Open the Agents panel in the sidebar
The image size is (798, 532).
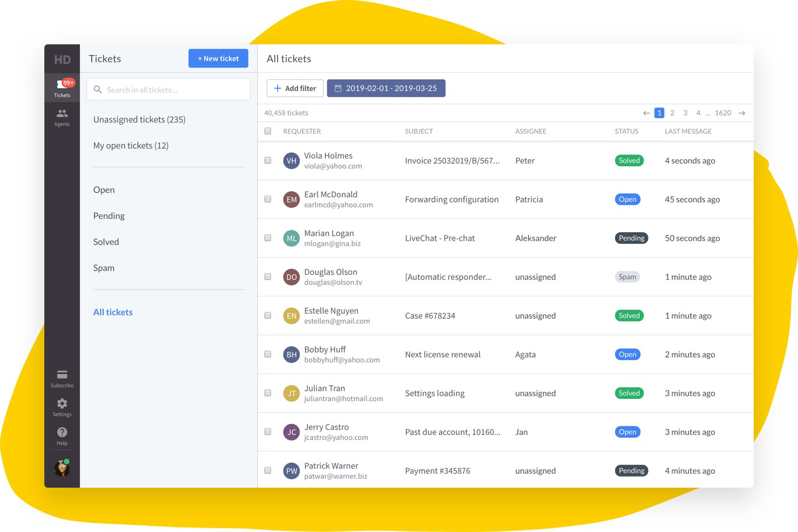62,116
